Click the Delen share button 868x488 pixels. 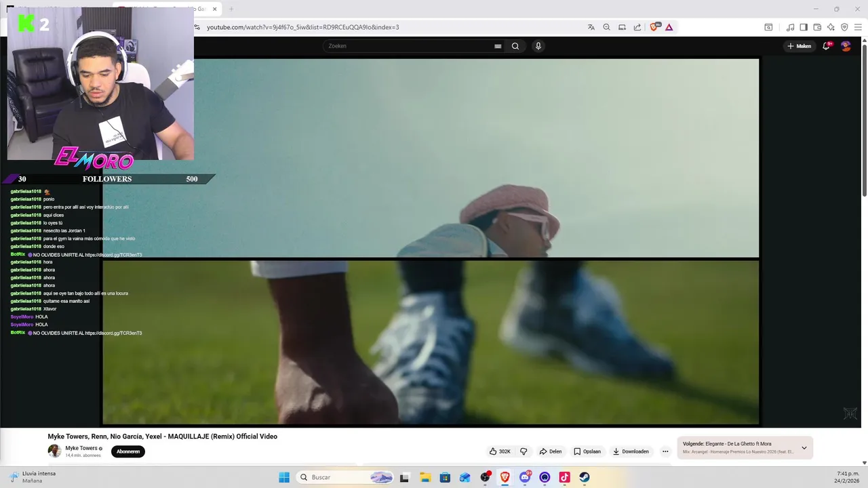pos(551,451)
